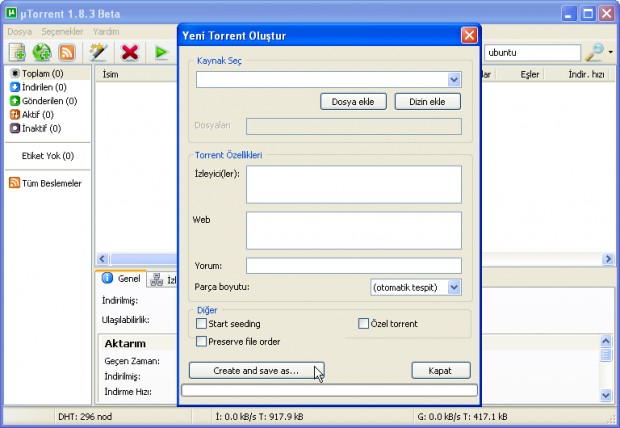Click the torrent list left scroll arrow
Image resolution: width=620 pixels, height=428 pixels.
[102, 259]
